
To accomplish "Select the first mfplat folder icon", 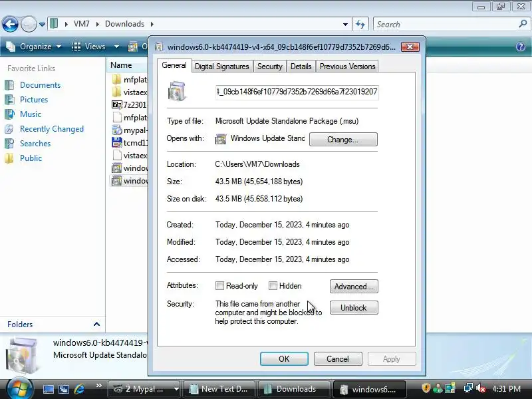I will coord(117,79).
